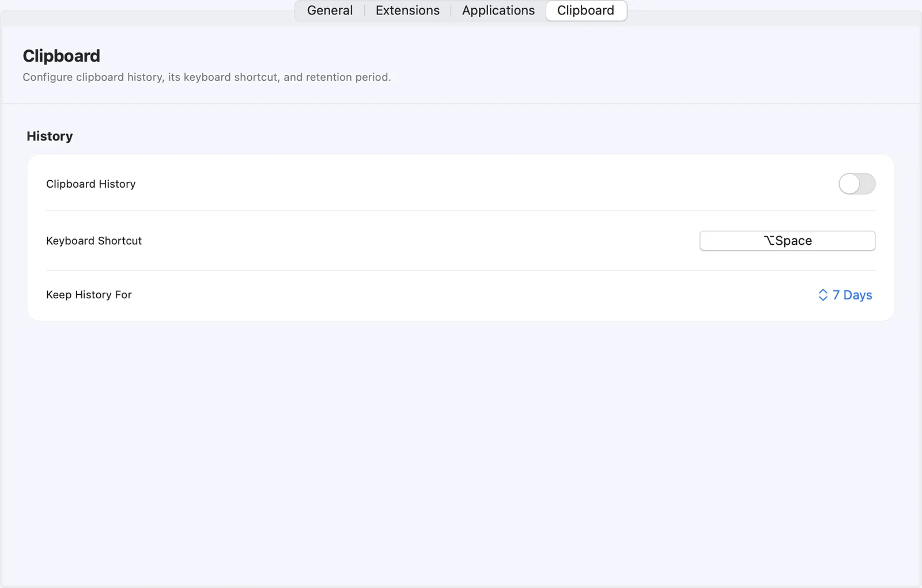Click the ⌥Space keyboard shortcut field
Viewport: 922px width, 588px height.
[787, 241]
